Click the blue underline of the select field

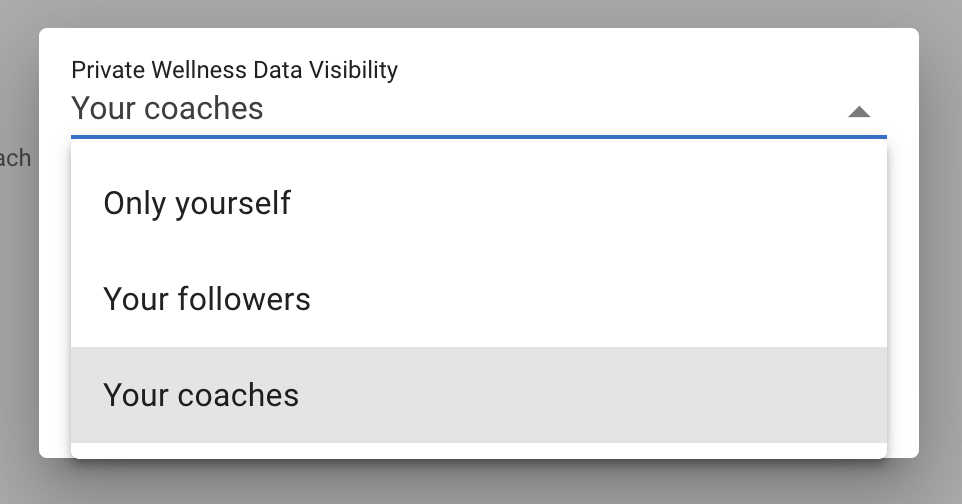478,136
